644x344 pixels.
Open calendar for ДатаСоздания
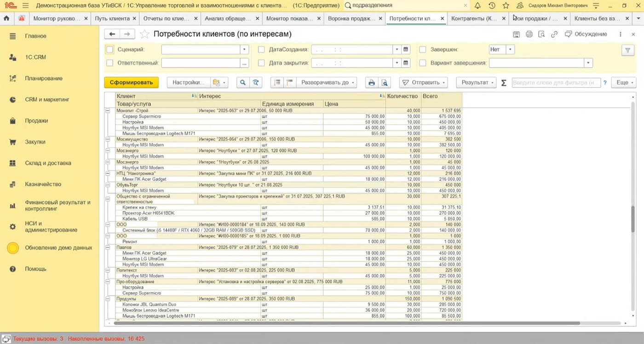(406, 49)
